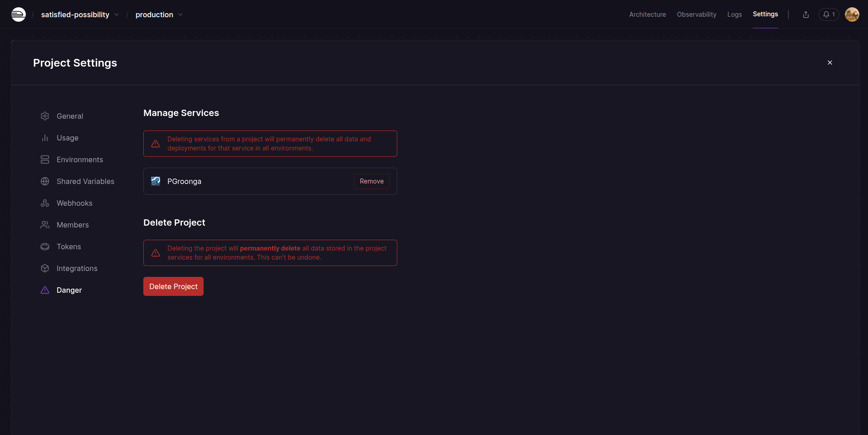Click the Railway logo home icon
Image resolution: width=868 pixels, height=435 pixels.
coord(19,14)
